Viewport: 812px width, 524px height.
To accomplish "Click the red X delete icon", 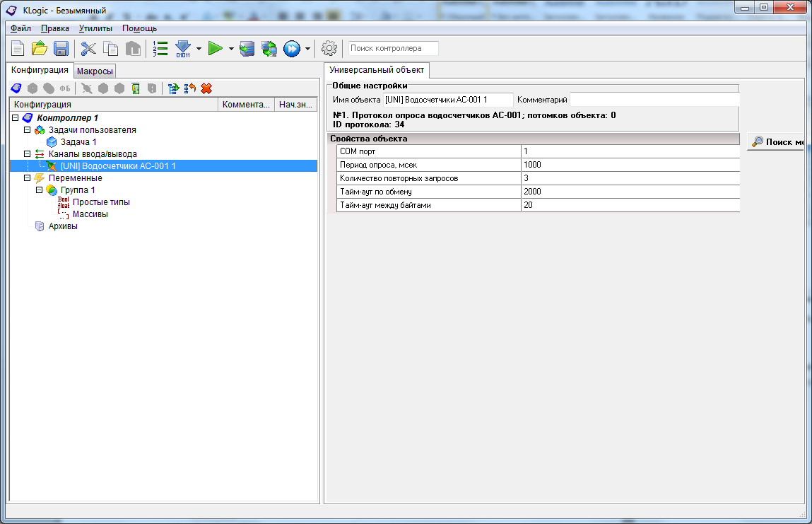I will click(206, 88).
